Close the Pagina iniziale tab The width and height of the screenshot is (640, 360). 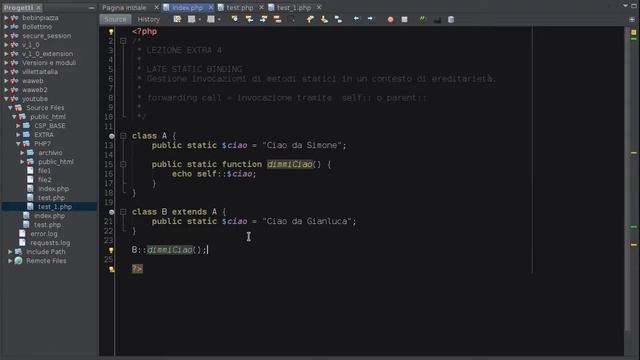(x=156, y=7)
